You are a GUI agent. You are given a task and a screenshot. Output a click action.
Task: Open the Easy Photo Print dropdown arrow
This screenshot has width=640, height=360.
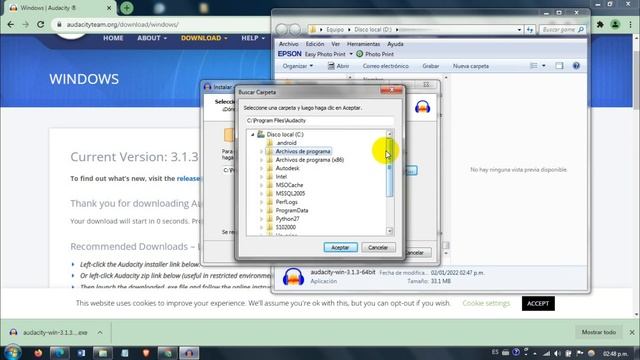point(351,54)
